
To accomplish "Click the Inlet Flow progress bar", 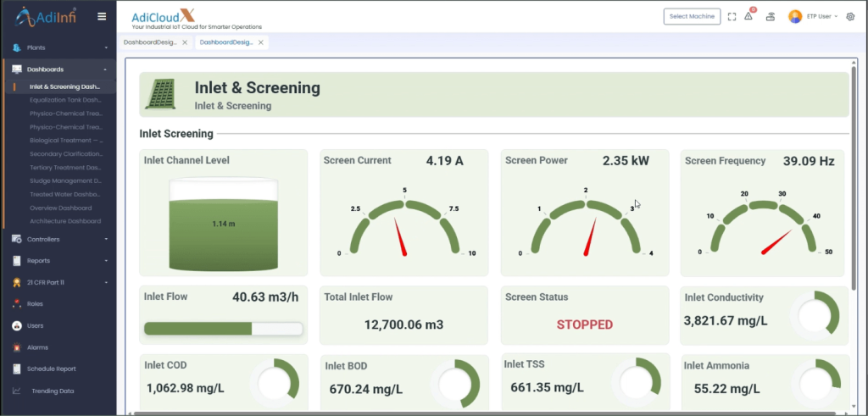I will 223,329.
